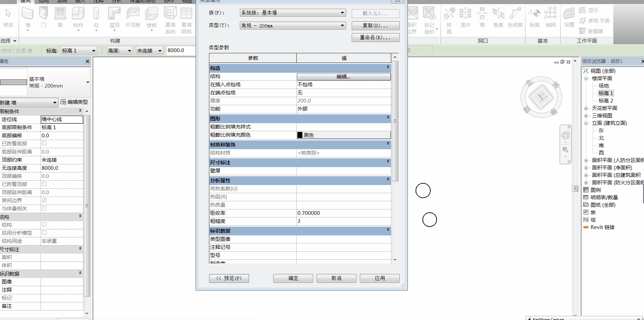Check the 与体量相关 checkbox
The width and height of the screenshot is (644, 320).
[44, 208]
